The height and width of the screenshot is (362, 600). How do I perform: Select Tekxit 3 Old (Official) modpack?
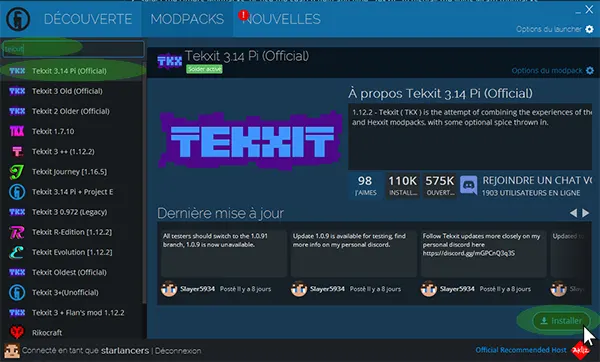click(72, 91)
